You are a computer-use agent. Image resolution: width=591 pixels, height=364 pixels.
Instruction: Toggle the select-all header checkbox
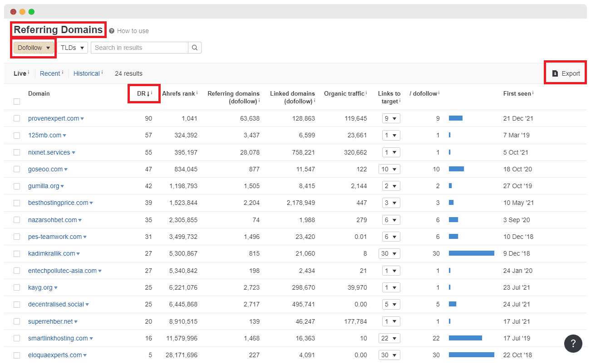(17, 102)
